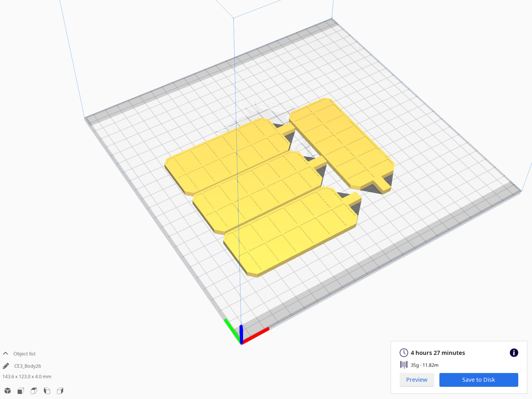The height and width of the screenshot is (399, 532).
Task: Select CE3_Body26 in the object list
Action: pyautogui.click(x=27, y=366)
